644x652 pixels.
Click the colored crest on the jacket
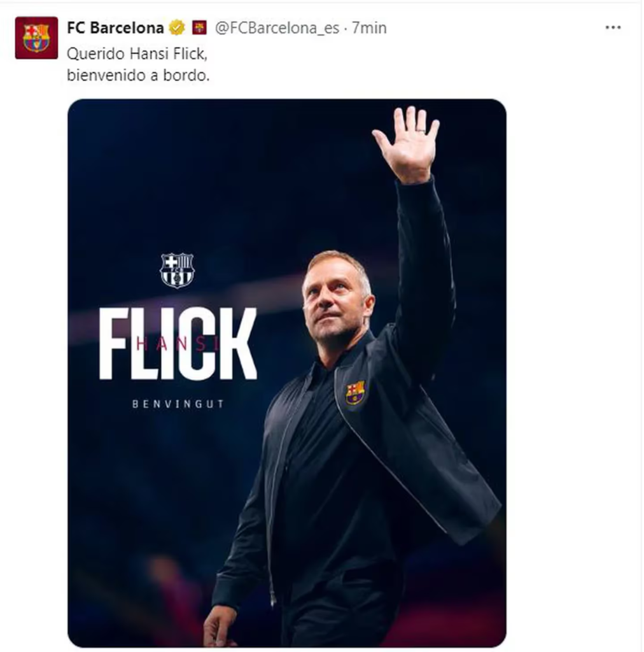(x=355, y=392)
